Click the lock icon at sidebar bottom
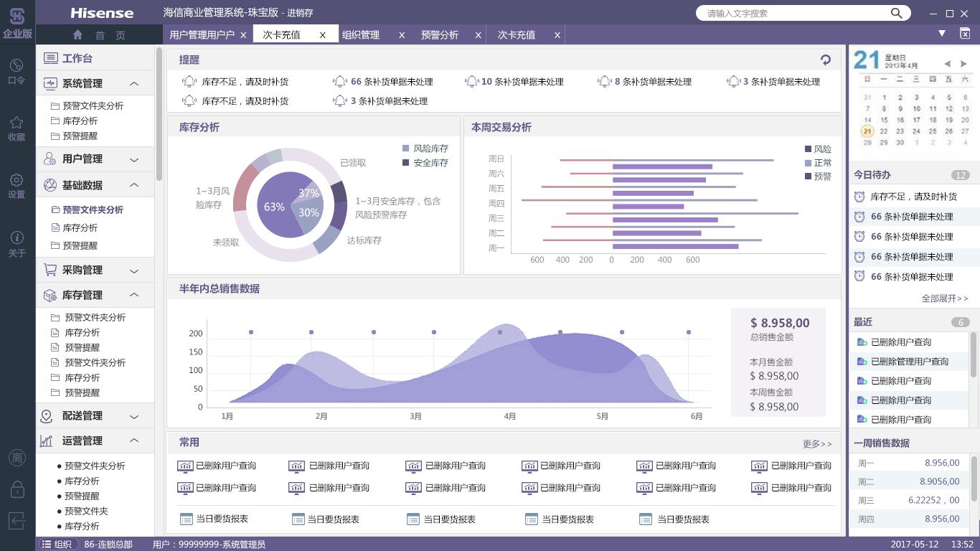Image resolution: width=980 pixels, height=551 pixels. point(16,489)
